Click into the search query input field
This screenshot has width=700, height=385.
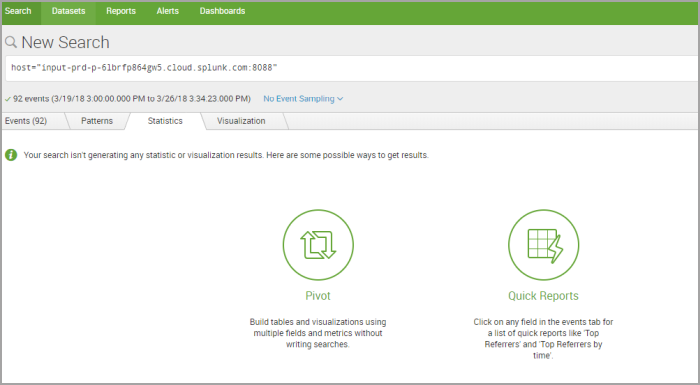pos(353,68)
